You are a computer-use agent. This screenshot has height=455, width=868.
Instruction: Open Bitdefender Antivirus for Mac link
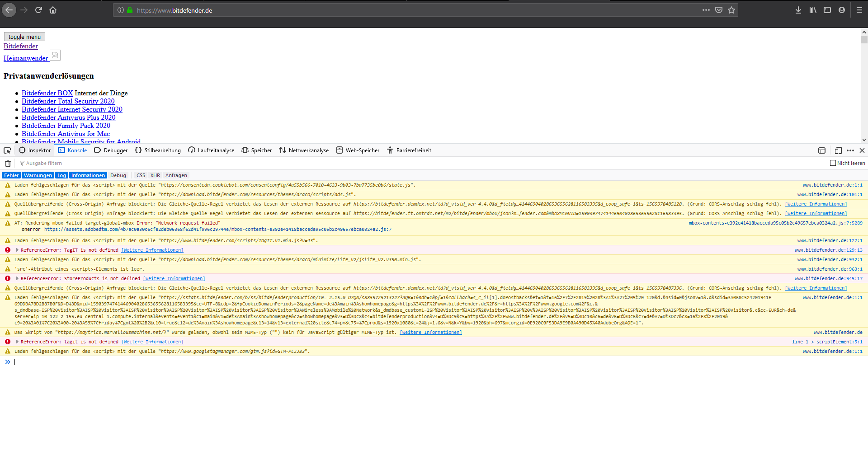[x=66, y=134]
